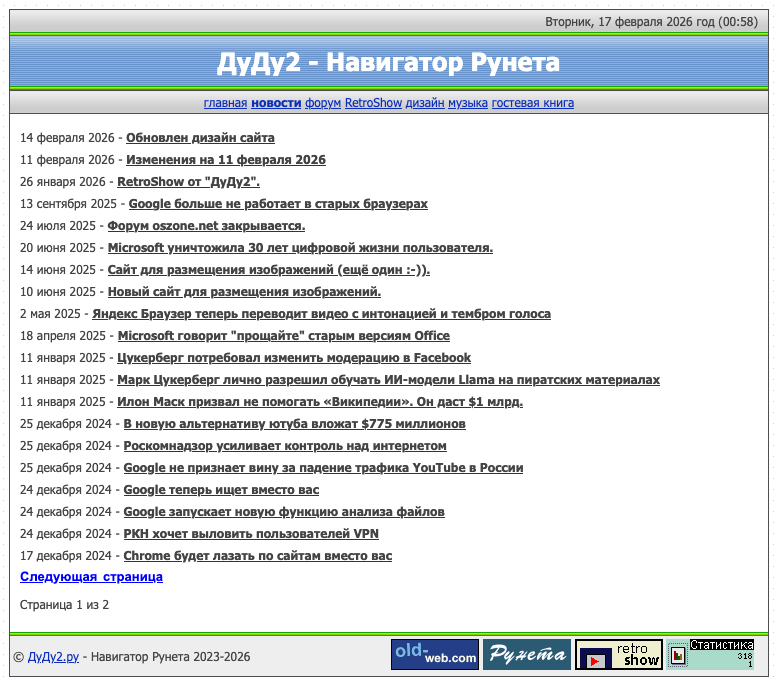The image size is (778, 685).
Task: Click the old-web.com banner badge
Action: [434, 655]
